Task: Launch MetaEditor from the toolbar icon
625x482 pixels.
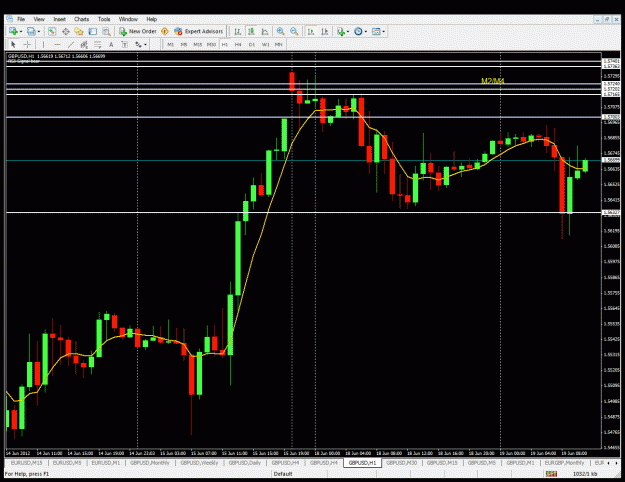Action: tap(165, 31)
